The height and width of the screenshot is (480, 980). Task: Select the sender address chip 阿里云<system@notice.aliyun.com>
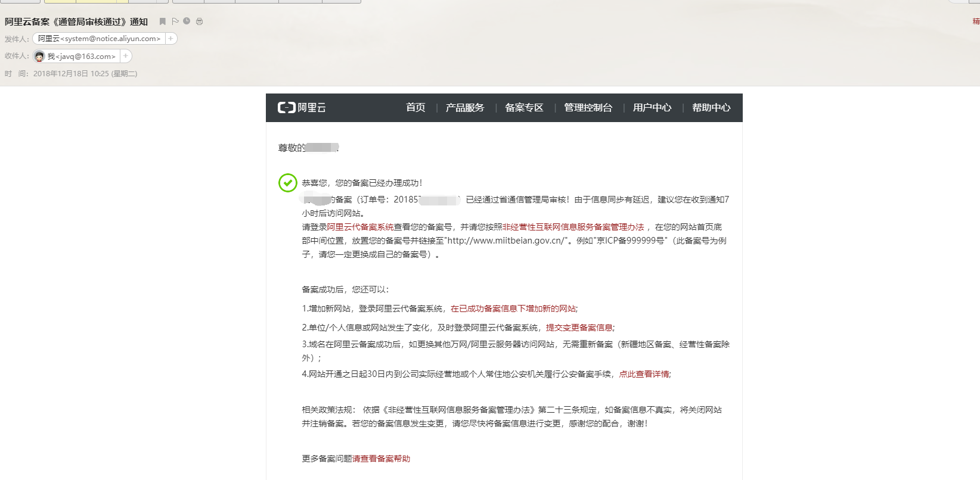(99, 39)
